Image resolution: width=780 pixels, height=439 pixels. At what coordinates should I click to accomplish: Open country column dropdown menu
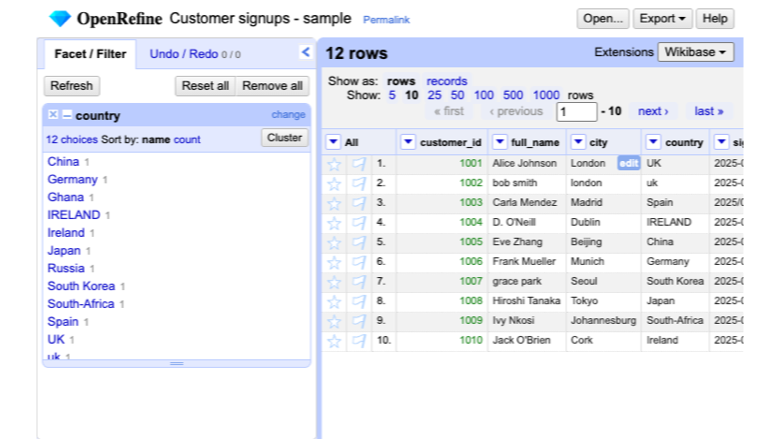point(653,142)
